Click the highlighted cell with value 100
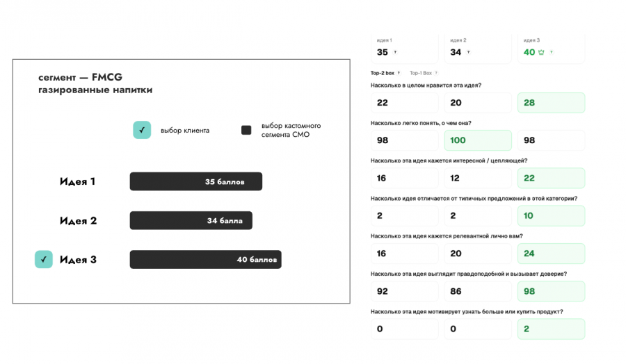Screen dimensions: 626x364 click(478, 140)
